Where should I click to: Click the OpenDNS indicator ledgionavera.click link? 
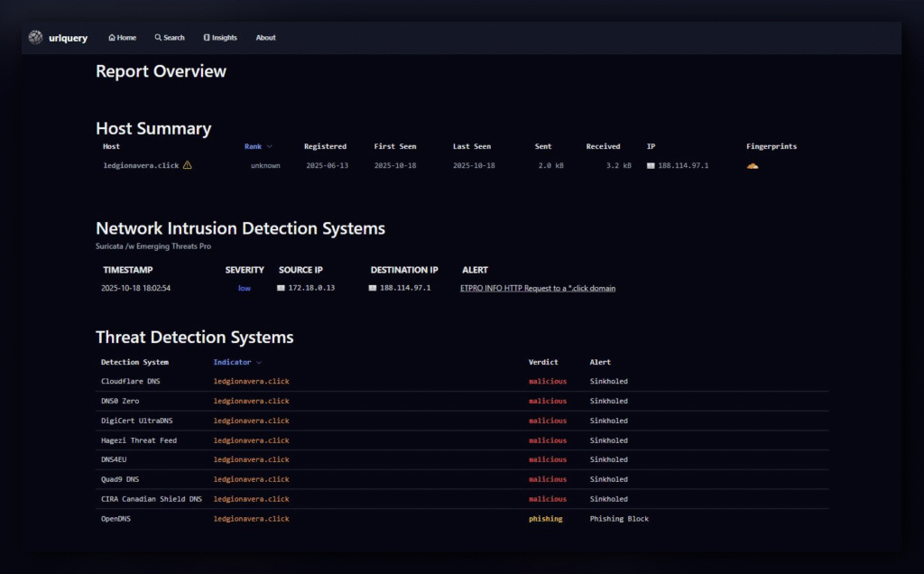[x=251, y=519]
